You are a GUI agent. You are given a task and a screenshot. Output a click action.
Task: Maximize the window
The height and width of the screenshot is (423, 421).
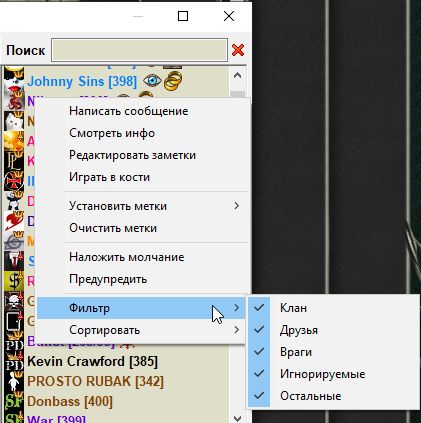click(x=183, y=16)
